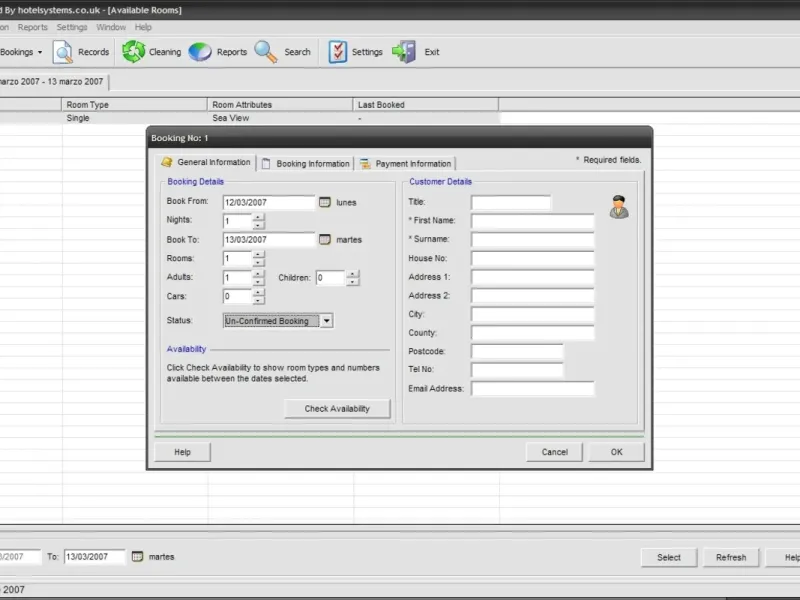Decrease the Children spinner value
Screen dimensions: 800x600
pyautogui.click(x=353, y=282)
